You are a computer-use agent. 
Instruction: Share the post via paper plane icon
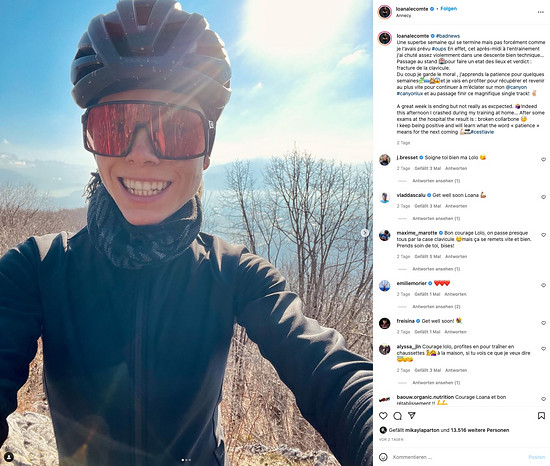(x=412, y=416)
